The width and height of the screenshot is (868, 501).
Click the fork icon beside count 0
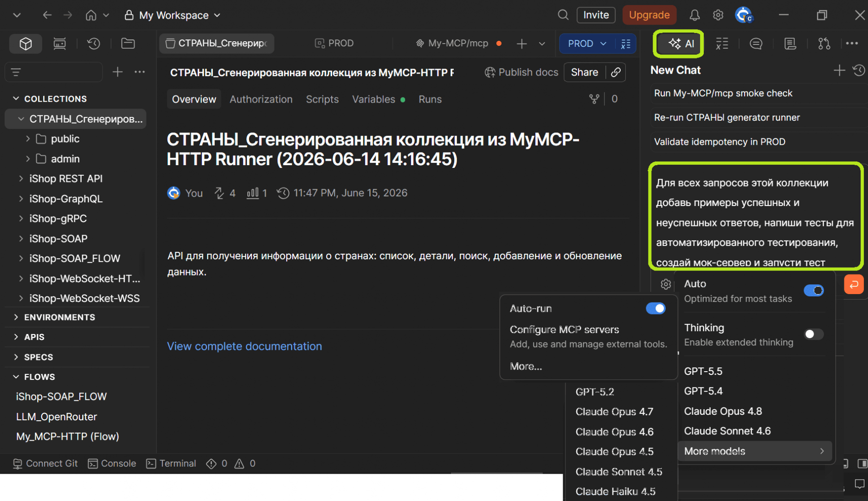pos(594,99)
